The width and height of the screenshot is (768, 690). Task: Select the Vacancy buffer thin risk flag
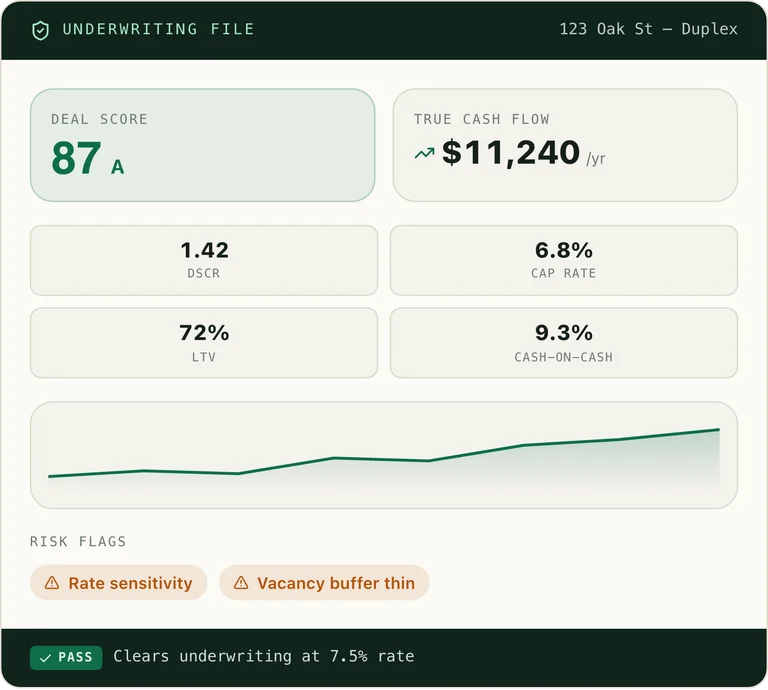coord(324,583)
